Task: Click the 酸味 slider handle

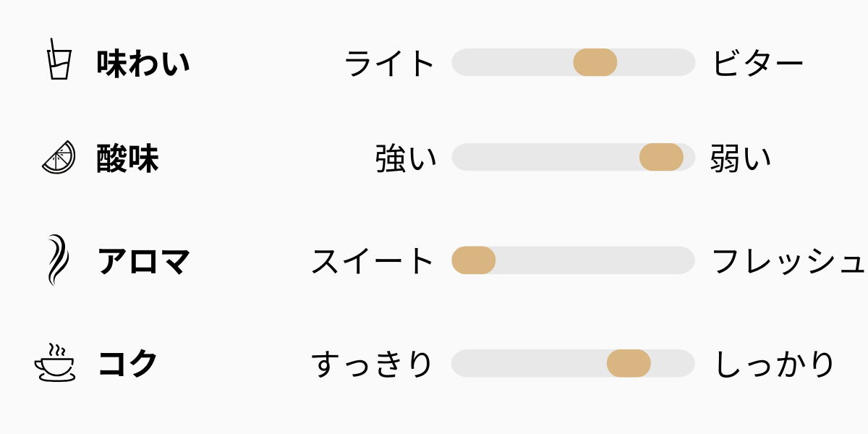Action: click(661, 157)
